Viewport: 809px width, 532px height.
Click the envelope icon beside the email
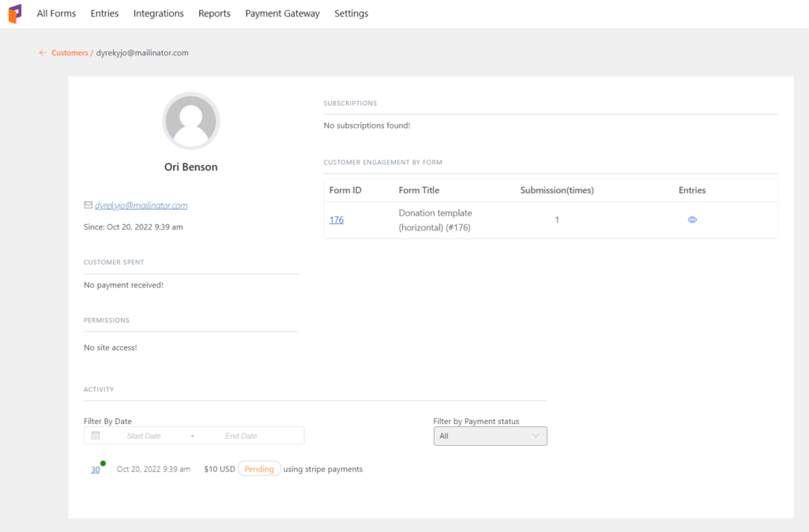[x=88, y=204]
